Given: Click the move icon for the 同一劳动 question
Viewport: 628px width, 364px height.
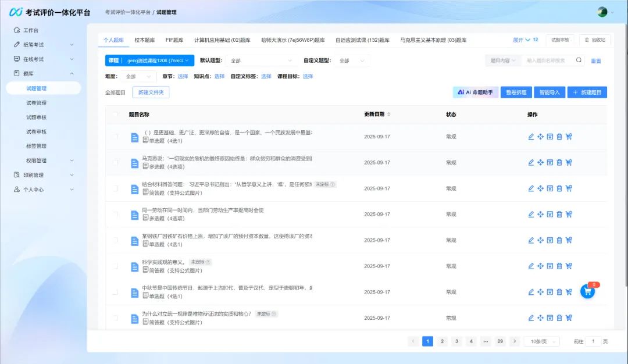Looking at the screenshot, I should point(540,214).
